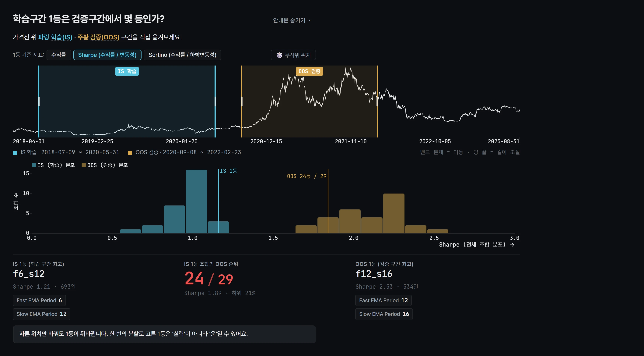
Task: Click the Fast EMA Period 12 chip
Action: point(383,301)
